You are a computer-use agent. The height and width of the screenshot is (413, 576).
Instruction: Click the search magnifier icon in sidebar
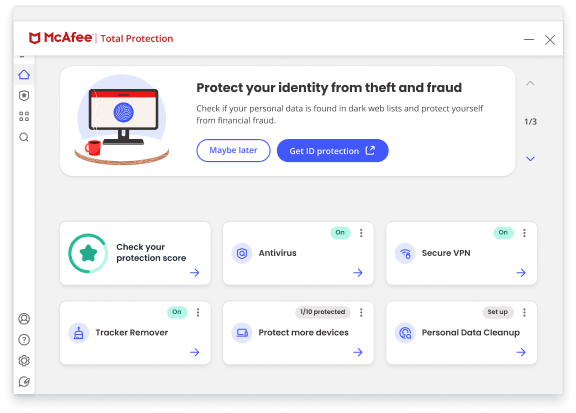point(24,137)
